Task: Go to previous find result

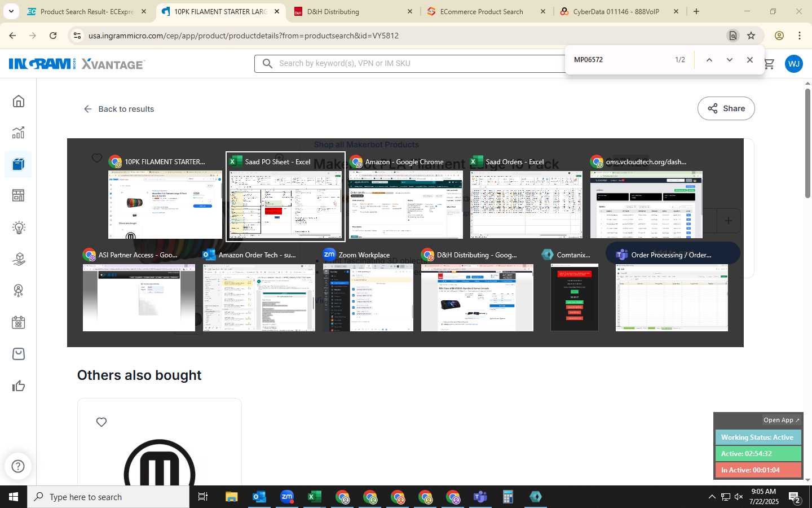Action: pyautogui.click(x=709, y=60)
